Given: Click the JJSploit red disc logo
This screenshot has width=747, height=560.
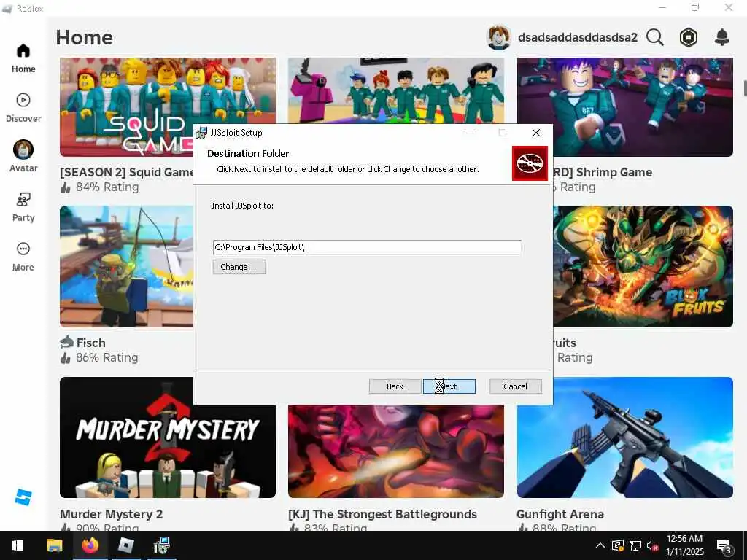Looking at the screenshot, I should pos(530,163).
